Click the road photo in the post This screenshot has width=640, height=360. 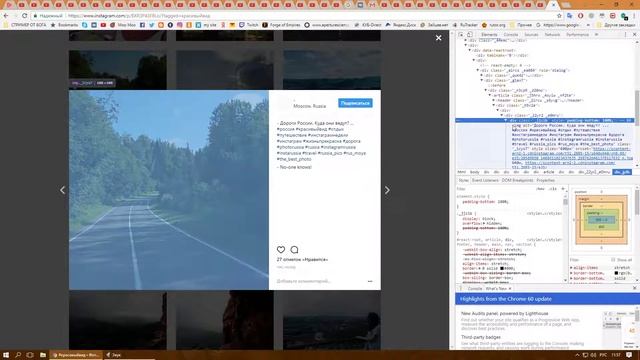click(169, 190)
